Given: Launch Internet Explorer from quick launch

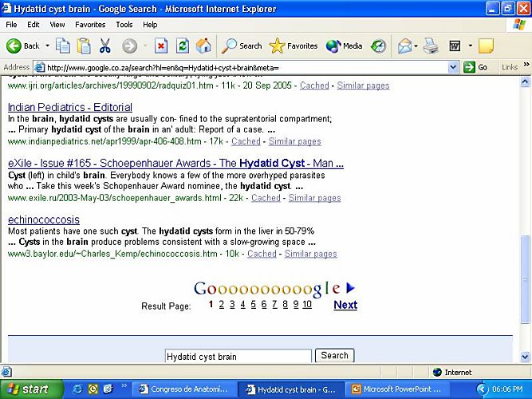Looking at the screenshot, I should [77, 389].
